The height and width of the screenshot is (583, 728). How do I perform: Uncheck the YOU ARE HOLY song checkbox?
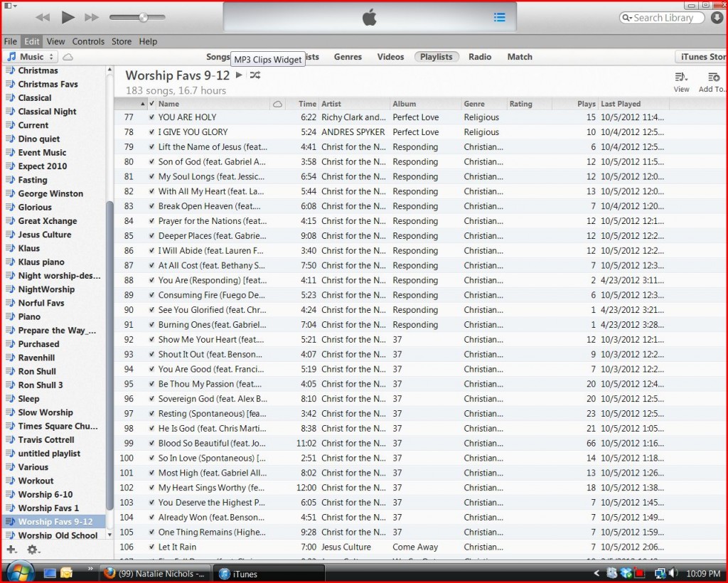click(x=151, y=117)
